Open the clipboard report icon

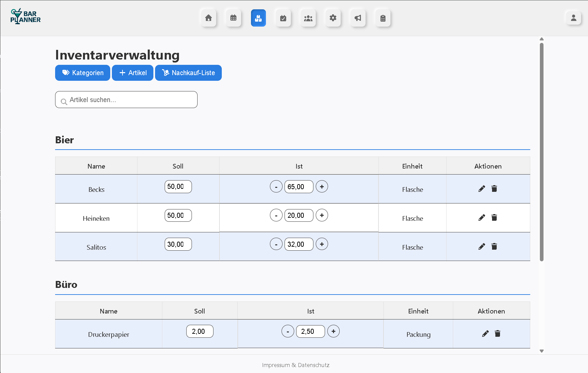(383, 18)
